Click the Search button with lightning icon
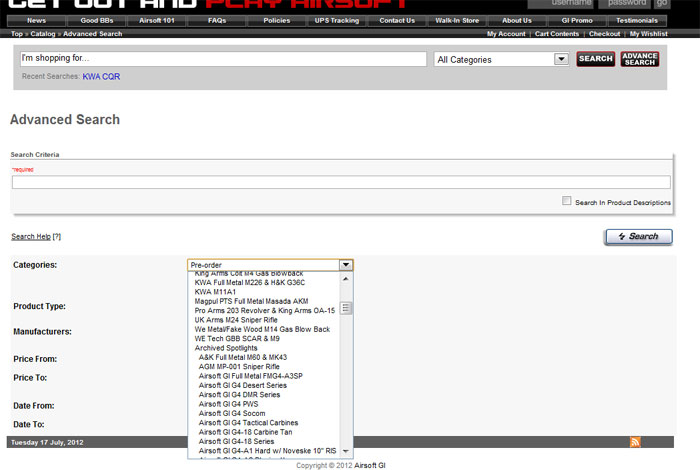 [x=638, y=237]
